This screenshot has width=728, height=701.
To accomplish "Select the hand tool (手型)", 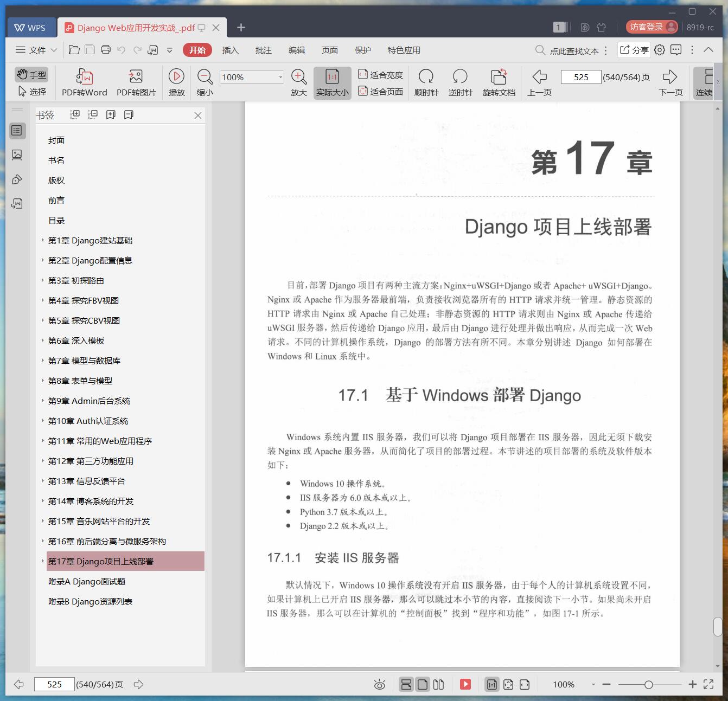I will click(31, 75).
